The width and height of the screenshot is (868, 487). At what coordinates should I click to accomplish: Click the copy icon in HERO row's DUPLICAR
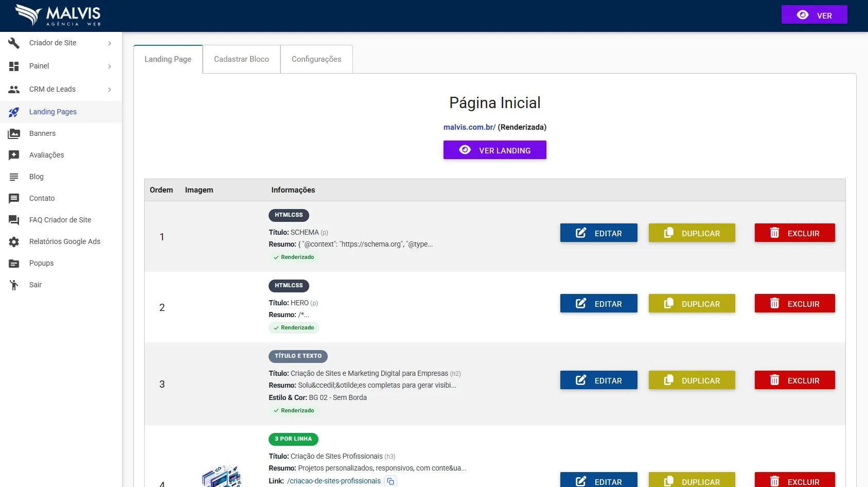[x=668, y=303]
